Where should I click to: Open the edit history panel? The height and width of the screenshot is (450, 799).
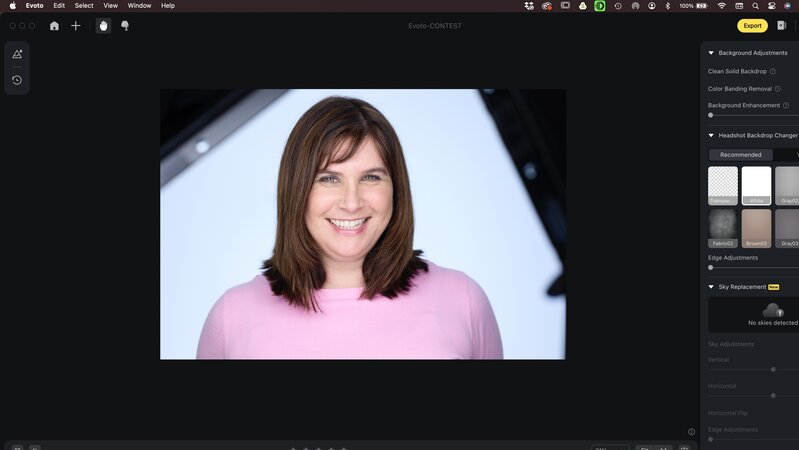point(17,80)
